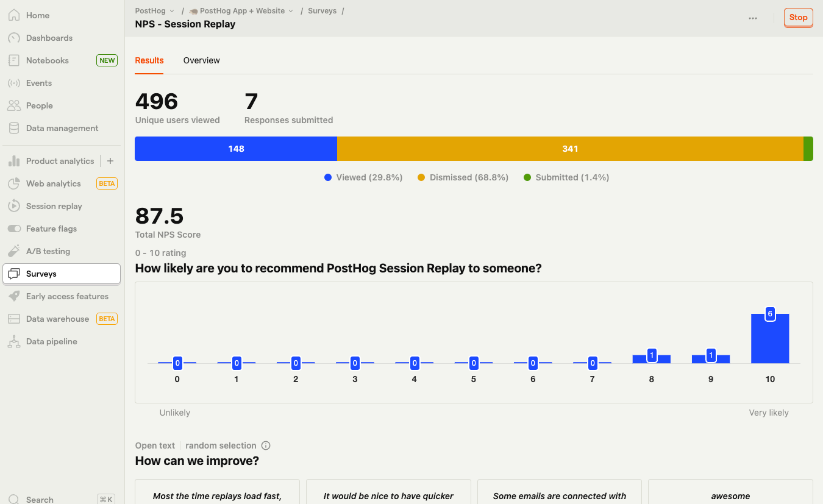Click the 7 responses submitted number

pyautogui.click(x=251, y=101)
